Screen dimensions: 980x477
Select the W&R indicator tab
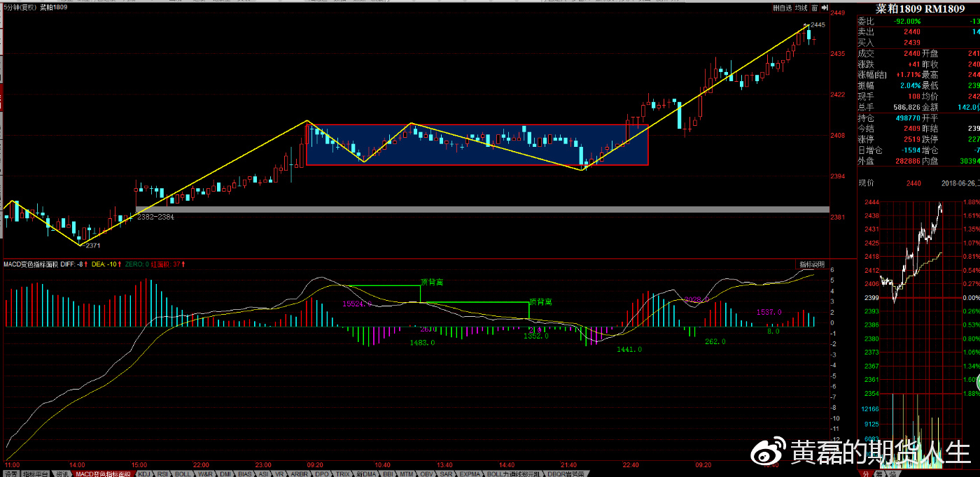click(x=205, y=474)
